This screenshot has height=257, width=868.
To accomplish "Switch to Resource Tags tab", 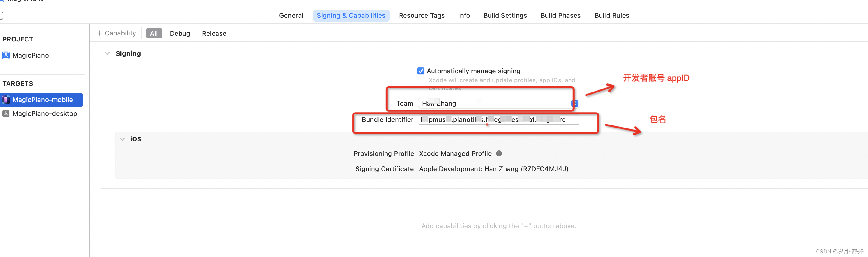I will tap(421, 16).
